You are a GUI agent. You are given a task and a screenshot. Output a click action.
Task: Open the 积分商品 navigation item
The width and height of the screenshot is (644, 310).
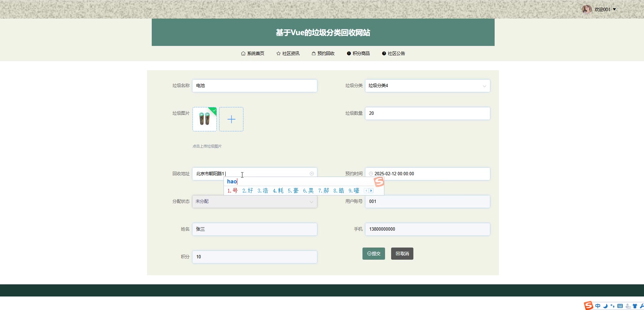(x=358, y=53)
